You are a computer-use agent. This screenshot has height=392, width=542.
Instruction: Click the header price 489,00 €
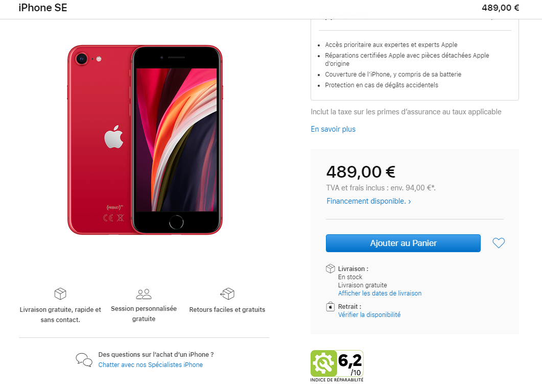pyautogui.click(x=500, y=8)
